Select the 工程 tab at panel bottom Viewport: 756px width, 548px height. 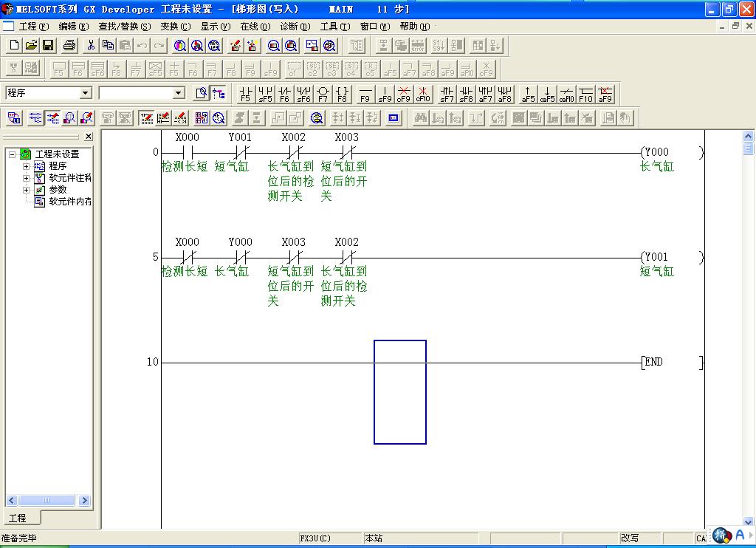coord(17,518)
